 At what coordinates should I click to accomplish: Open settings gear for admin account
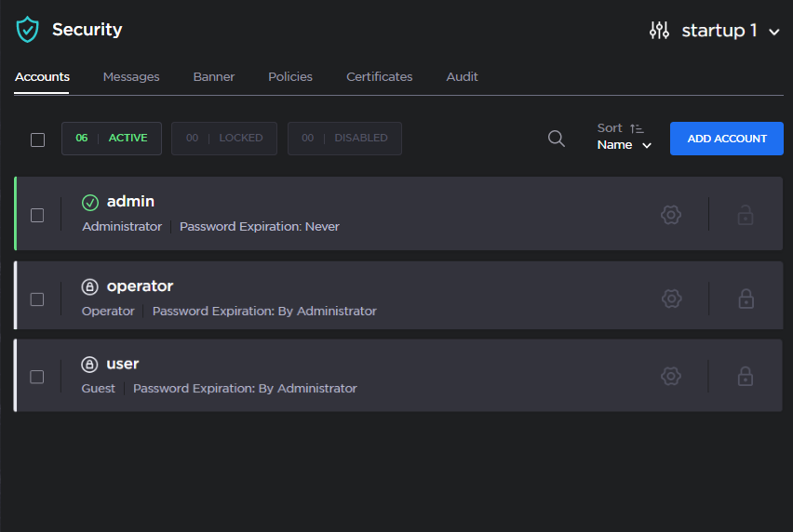[670, 215]
